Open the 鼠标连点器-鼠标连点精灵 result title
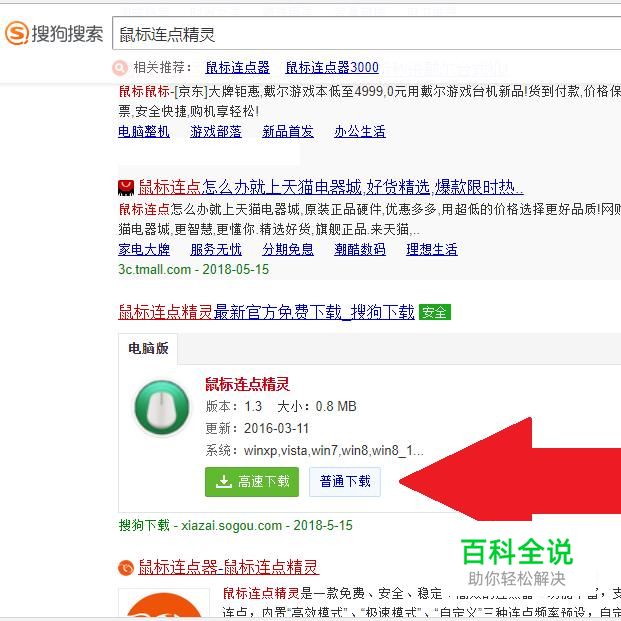The width and height of the screenshot is (621, 621). coord(229,568)
